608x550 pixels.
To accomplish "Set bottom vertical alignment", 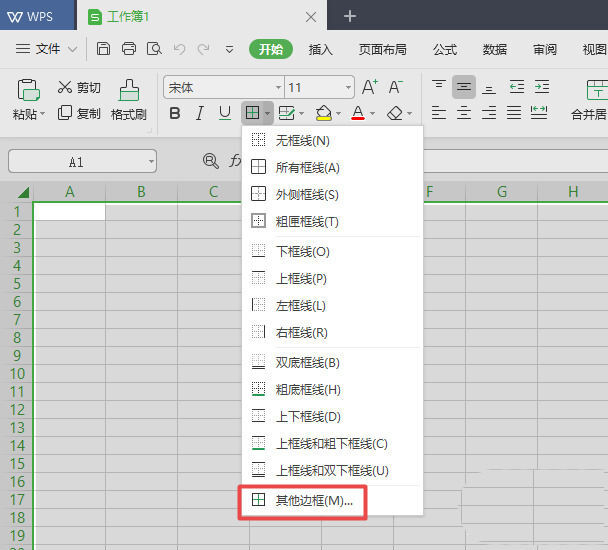I will 489,88.
